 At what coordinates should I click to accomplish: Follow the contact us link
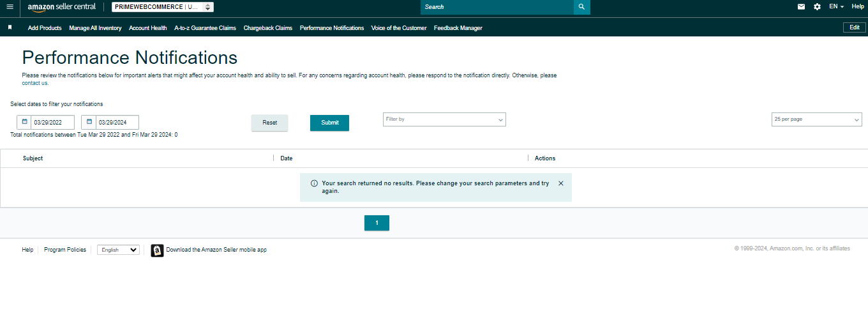tap(35, 83)
